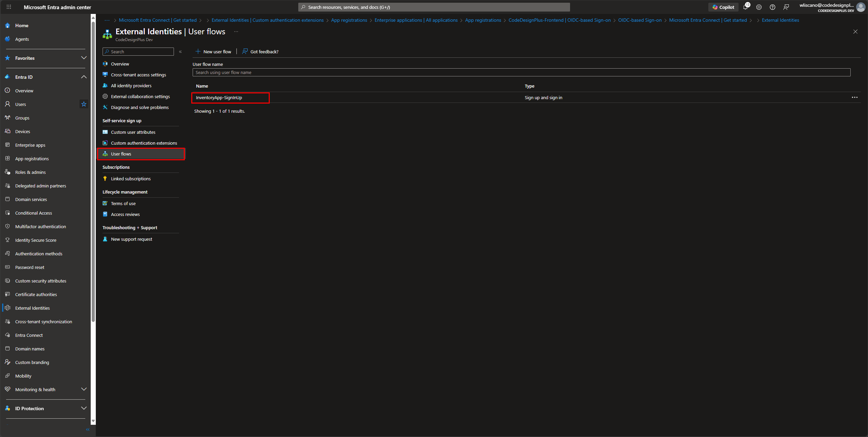
Task: Select User flows in resource menu
Action: tap(141, 154)
